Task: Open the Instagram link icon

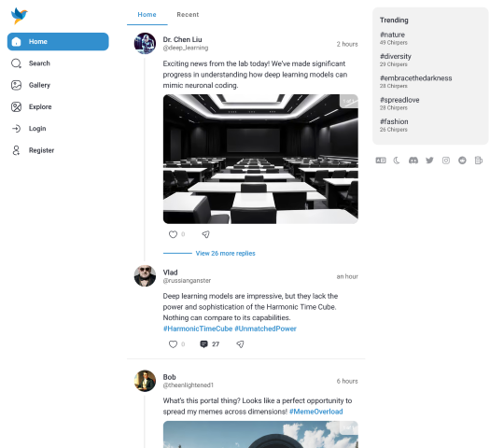Action: (x=446, y=161)
